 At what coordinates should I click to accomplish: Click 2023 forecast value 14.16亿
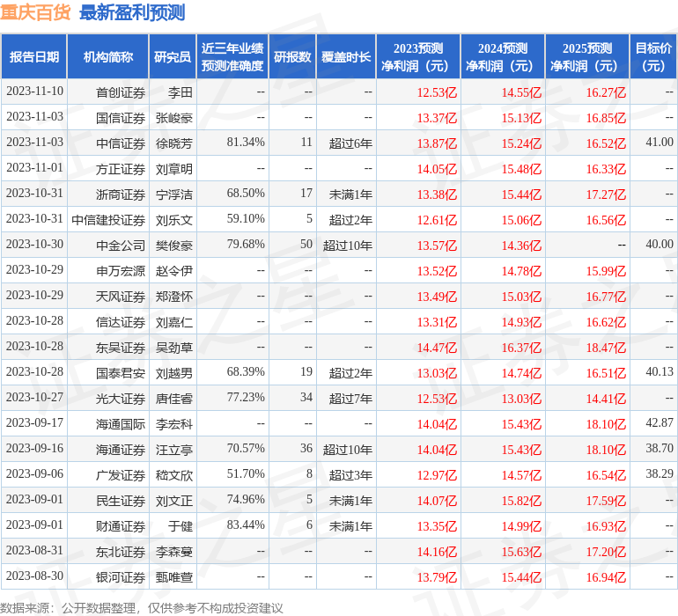pos(437,552)
